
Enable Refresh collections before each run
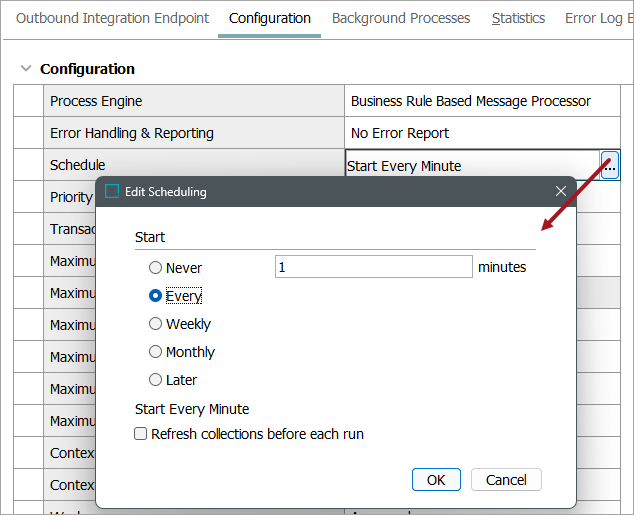tap(141, 434)
